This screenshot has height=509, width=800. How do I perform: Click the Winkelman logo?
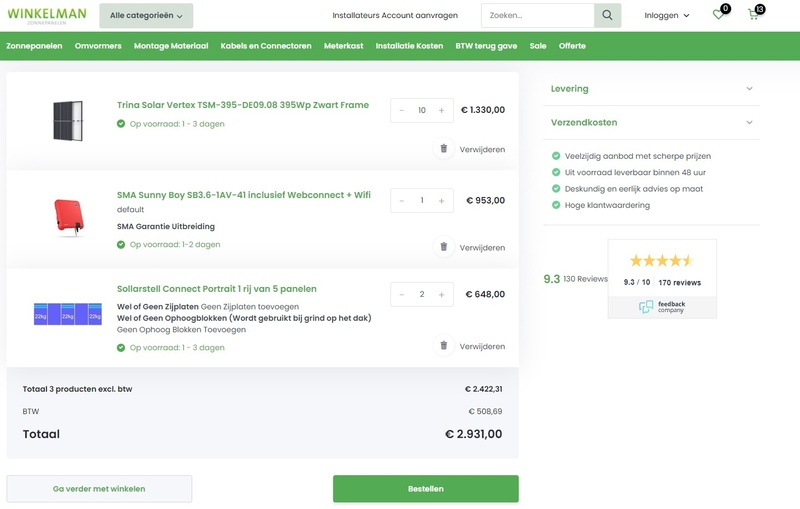pyautogui.click(x=46, y=15)
